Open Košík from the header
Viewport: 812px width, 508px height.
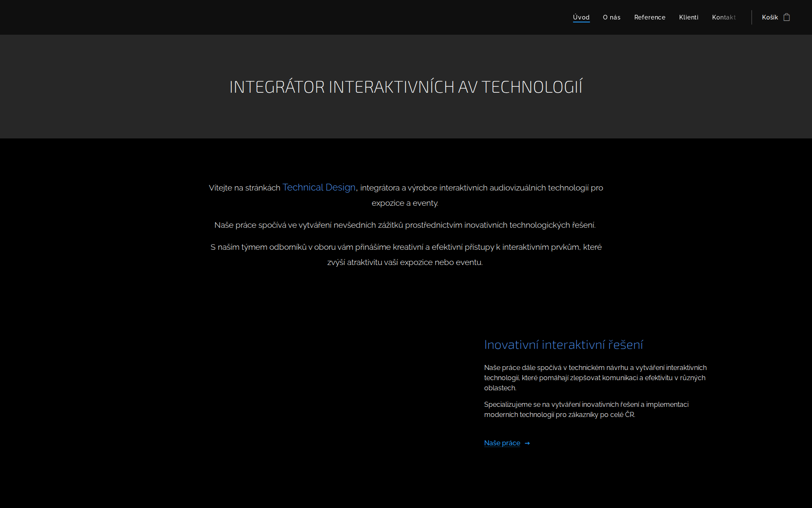770,17
